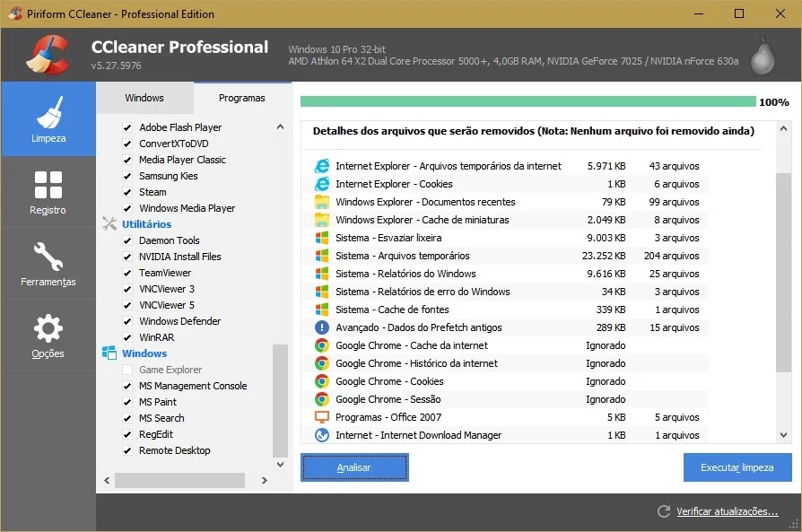Click the horizontal scroll right arrow
Viewport: 802px width, 532px height.
coord(264,480)
